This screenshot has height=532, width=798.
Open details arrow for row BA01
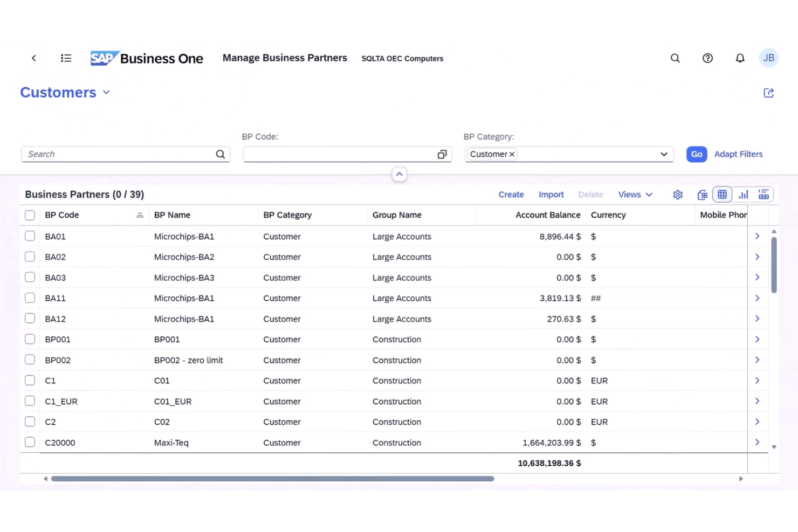point(757,236)
